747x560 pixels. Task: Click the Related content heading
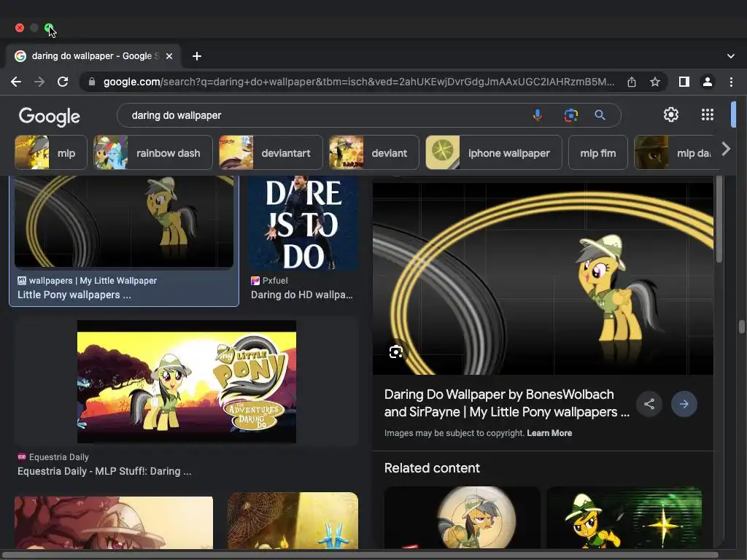pyautogui.click(x=432, y=468)
